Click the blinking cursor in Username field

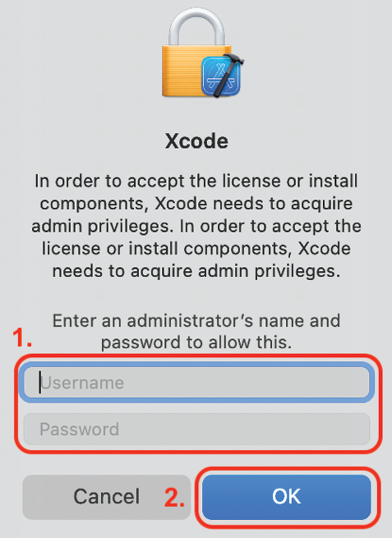tap(40, 382)
